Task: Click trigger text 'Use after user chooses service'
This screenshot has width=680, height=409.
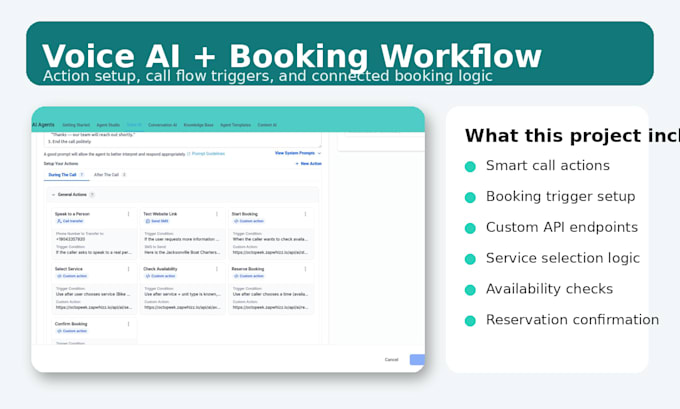Action: pos(93,294)
